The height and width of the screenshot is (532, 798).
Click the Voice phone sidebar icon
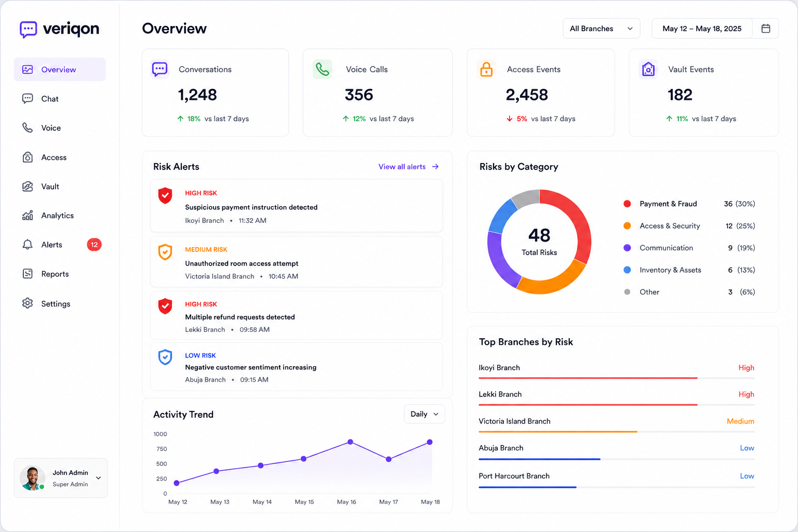(x=28, y=128)
